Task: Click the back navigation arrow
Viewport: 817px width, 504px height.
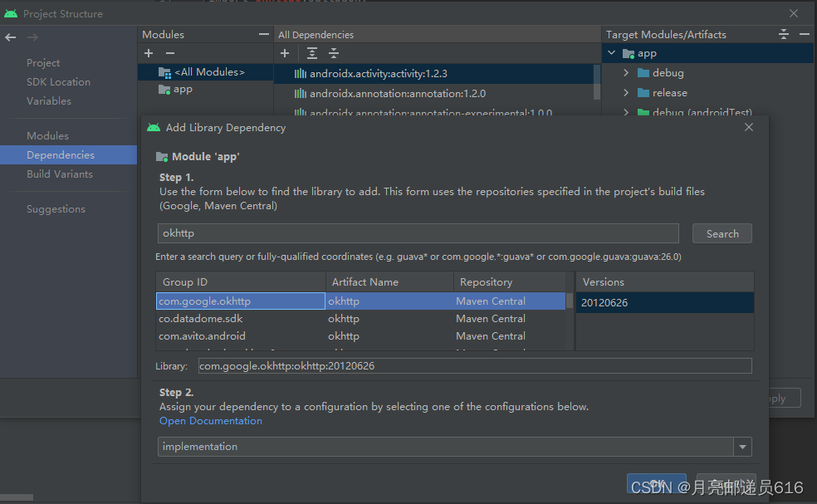Action: (x=10, y=37)
